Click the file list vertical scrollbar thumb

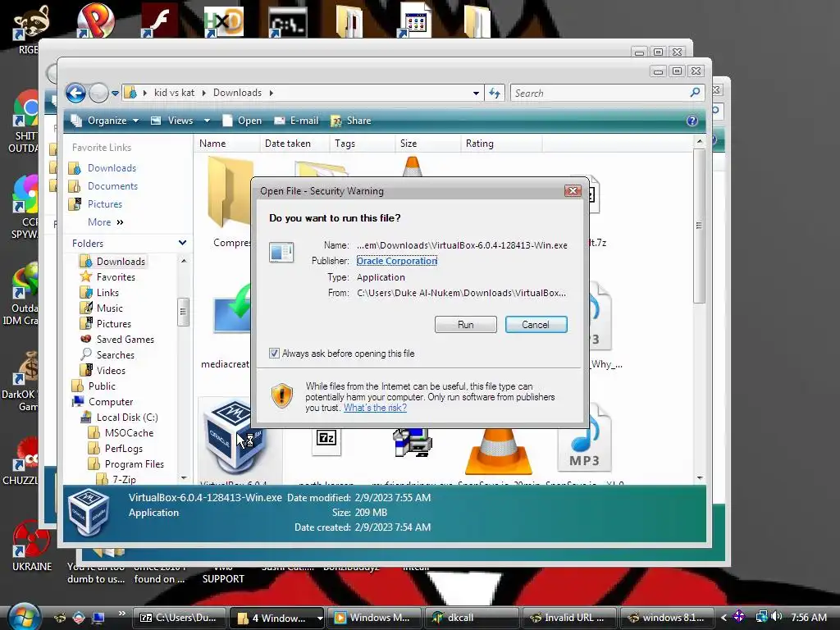click(699, 226)
